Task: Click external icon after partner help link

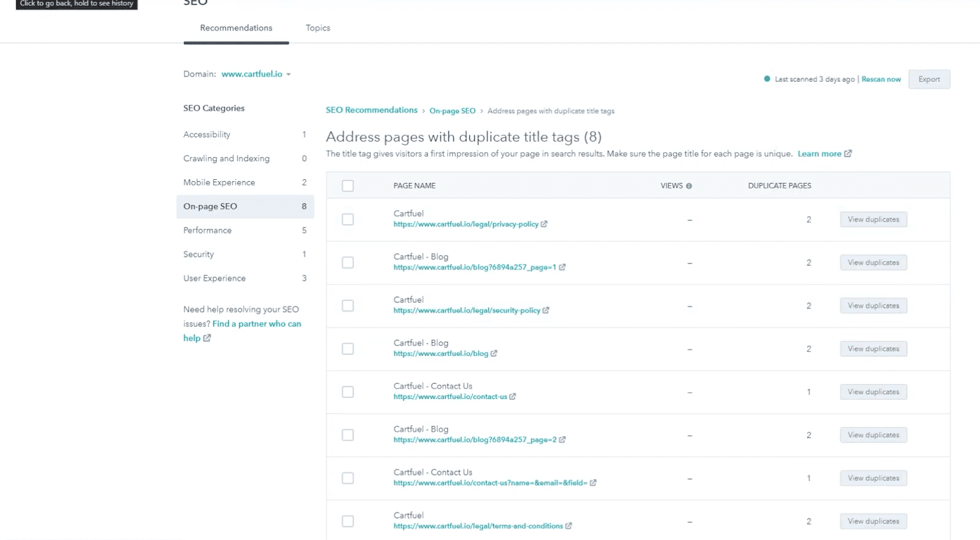Action: click(207, 338)
